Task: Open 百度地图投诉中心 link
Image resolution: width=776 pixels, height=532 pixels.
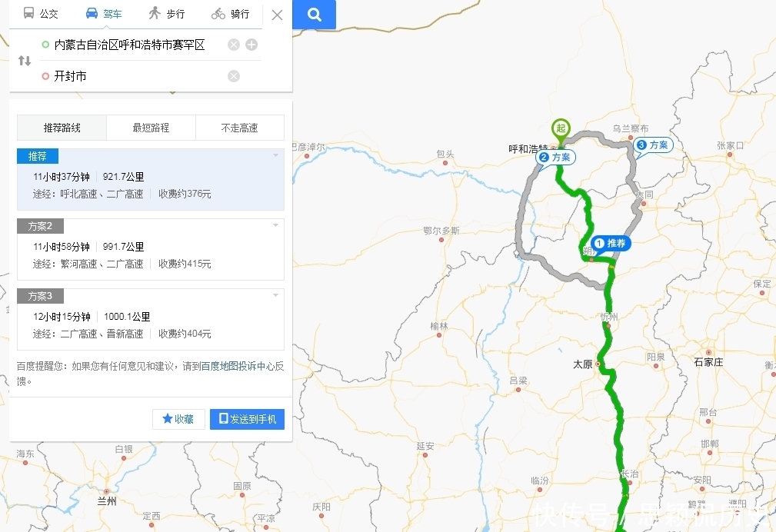Action: [x=238, y=366]
